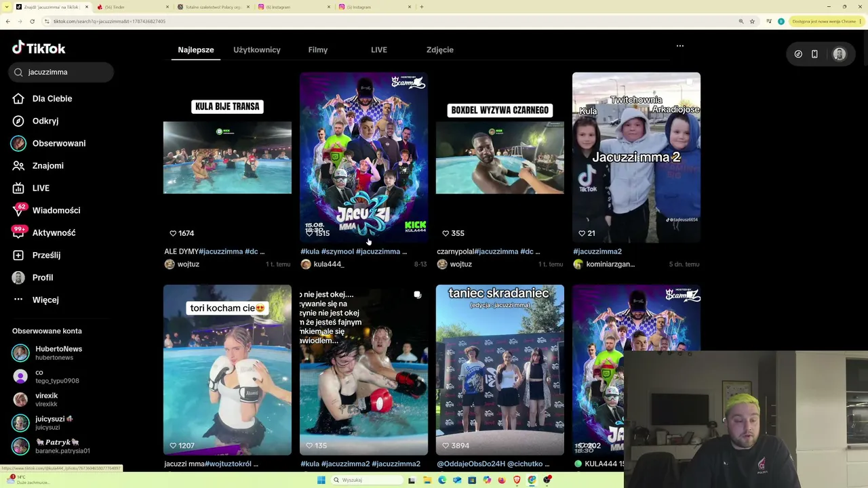Open File Explorer from the taskbar

pyautogui.click(x=427, y=480)
